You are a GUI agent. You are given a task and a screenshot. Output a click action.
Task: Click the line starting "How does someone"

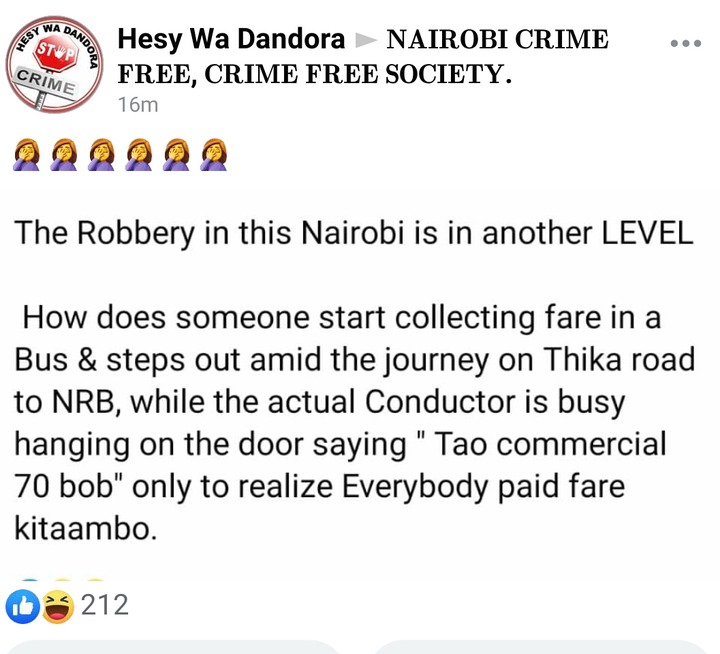342,318
